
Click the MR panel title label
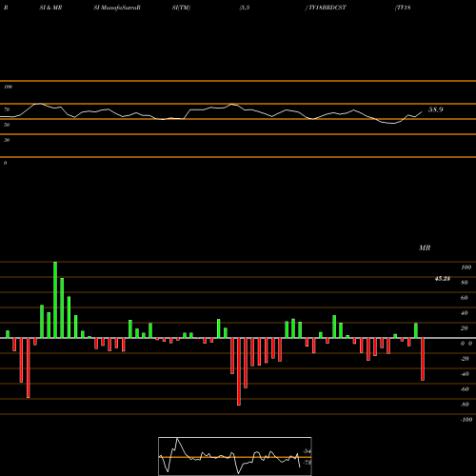(x=425, y=248)
